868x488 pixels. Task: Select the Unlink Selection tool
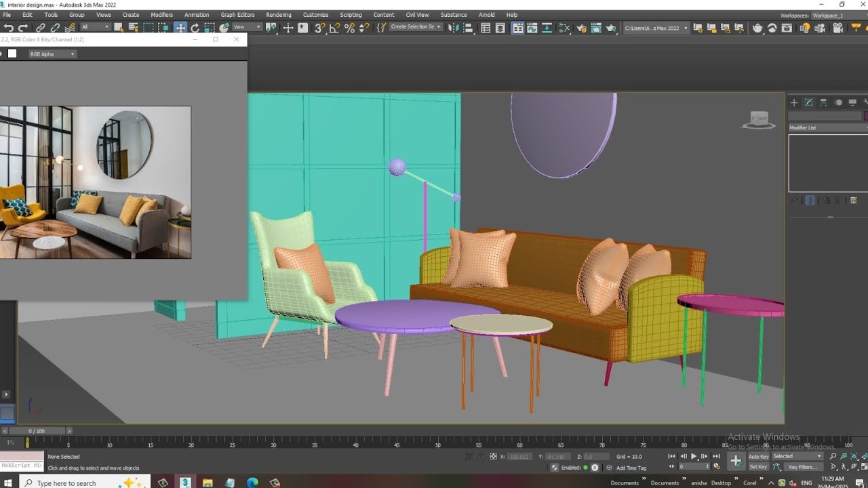(x=56, y=28)
